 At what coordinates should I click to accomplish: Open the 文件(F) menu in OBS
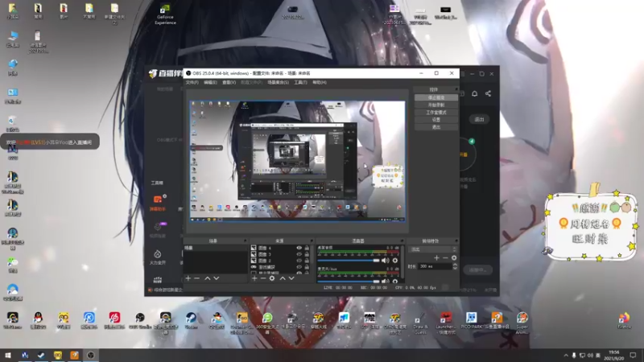(x=192, y=83)
